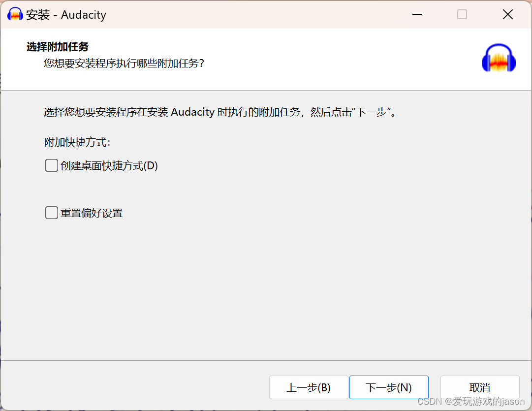Close the Audacity installer window

507,14
